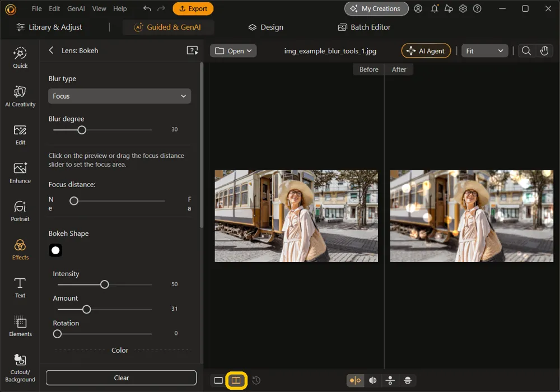Viewport: 560px width, 392px height.
Task: Open My Creations
Action: (376, 8)
